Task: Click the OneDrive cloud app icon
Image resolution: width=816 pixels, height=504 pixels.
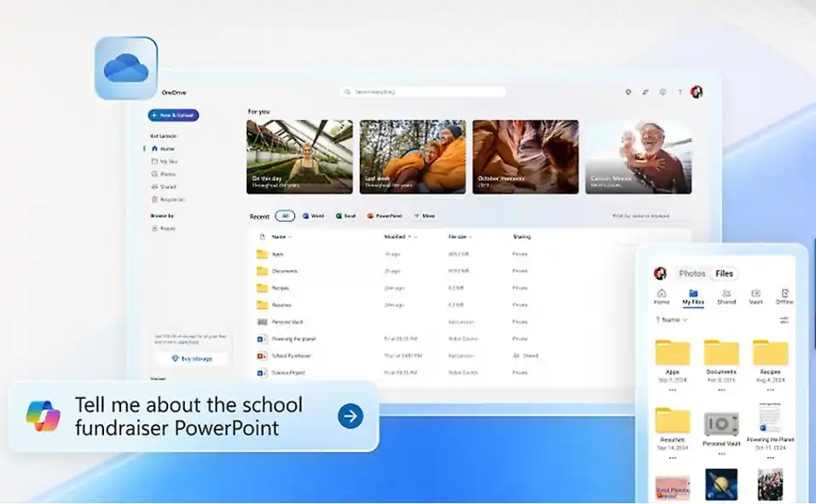Action: pyautogui.click(x=125, y=68)
